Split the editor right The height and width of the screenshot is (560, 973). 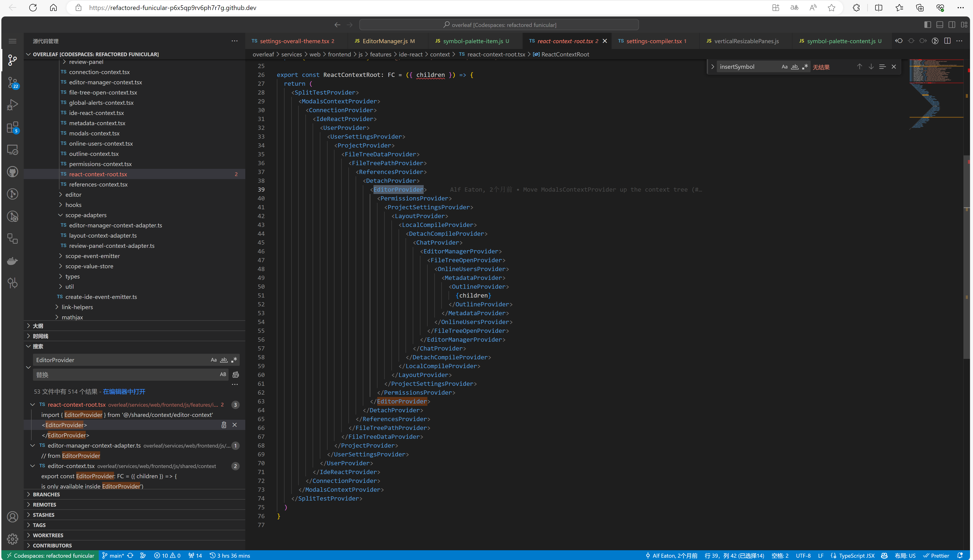[947, 41]
